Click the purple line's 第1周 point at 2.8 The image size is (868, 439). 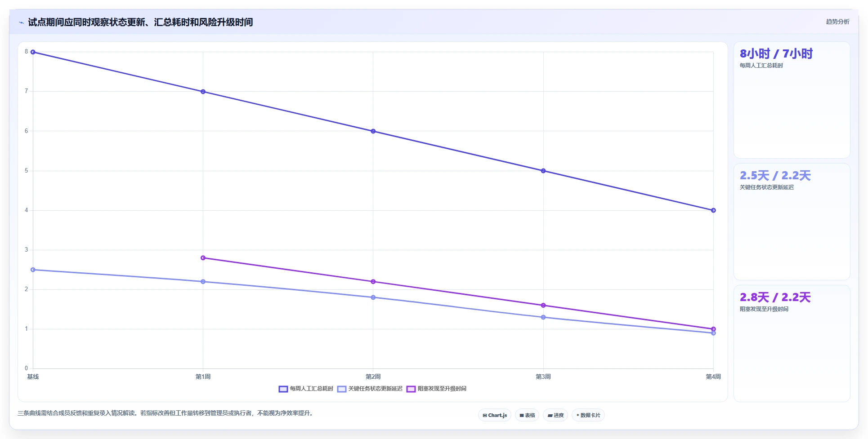click(x=203, y=258)
